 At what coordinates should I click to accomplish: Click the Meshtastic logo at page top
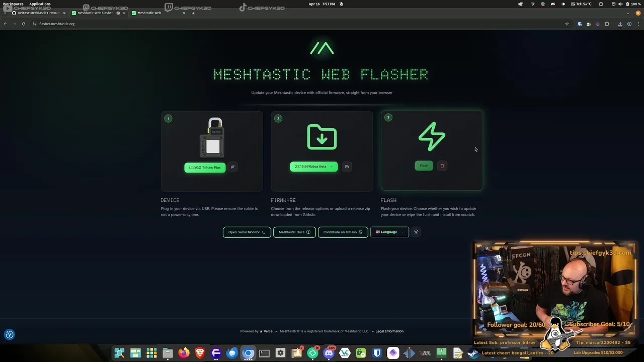point(322,48)
